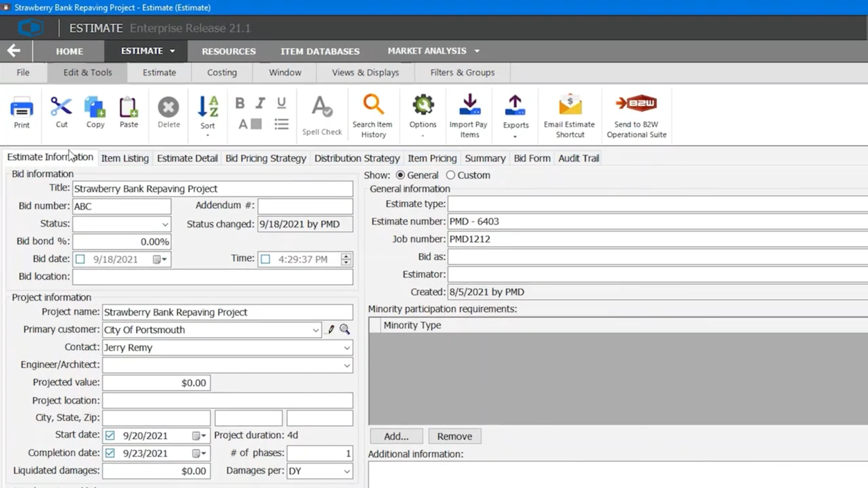Select the Custom radio button
The width and height of the screenshot is (868, 488).
[x=451, y=175]
